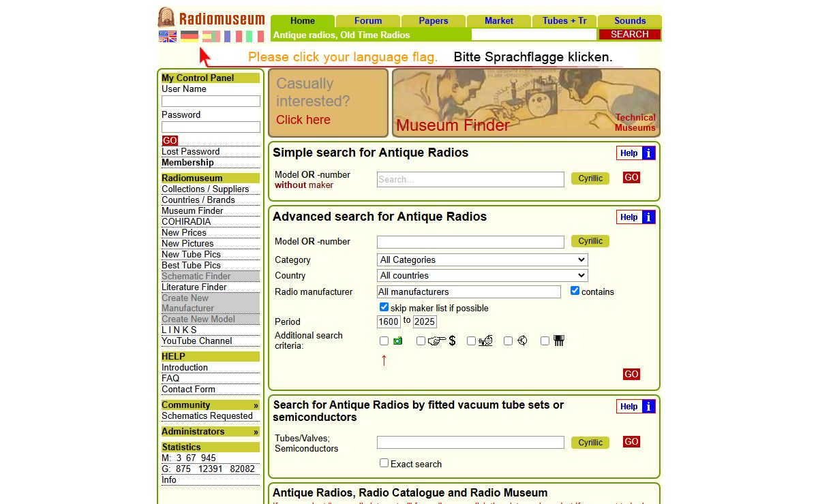
Task: Click the blue info icon in tube-sets search
Action: coord(648,407)
